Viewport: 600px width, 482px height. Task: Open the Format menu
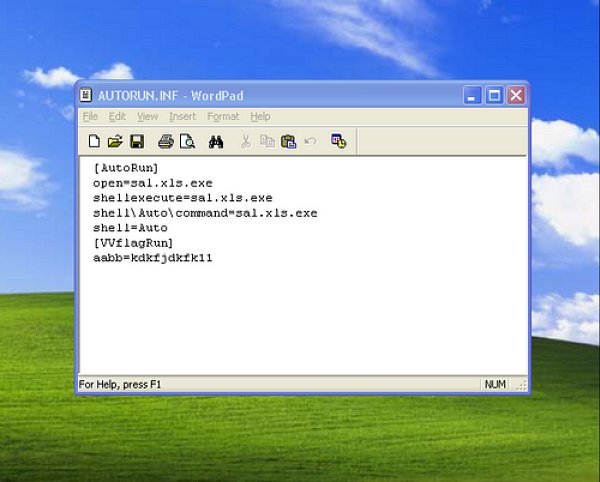[x=223, y=117]
